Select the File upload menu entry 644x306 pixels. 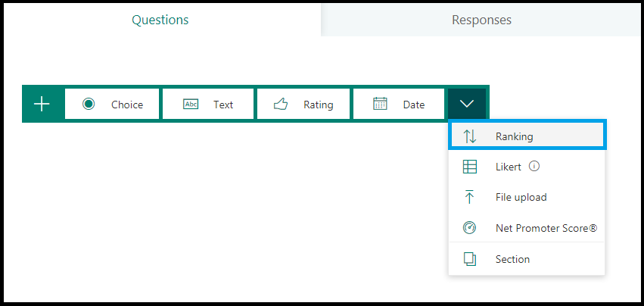point(527,197)
